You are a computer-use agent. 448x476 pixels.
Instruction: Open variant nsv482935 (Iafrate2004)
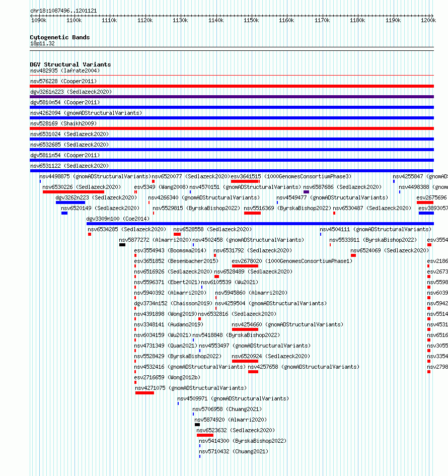pyautogui.click(x=65, y=71)
